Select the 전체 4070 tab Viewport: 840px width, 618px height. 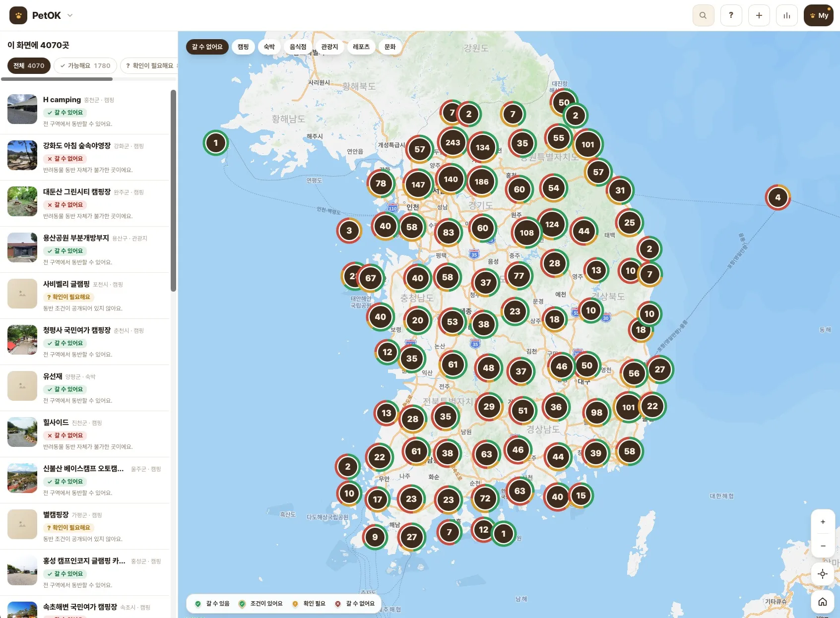point(29,65)
